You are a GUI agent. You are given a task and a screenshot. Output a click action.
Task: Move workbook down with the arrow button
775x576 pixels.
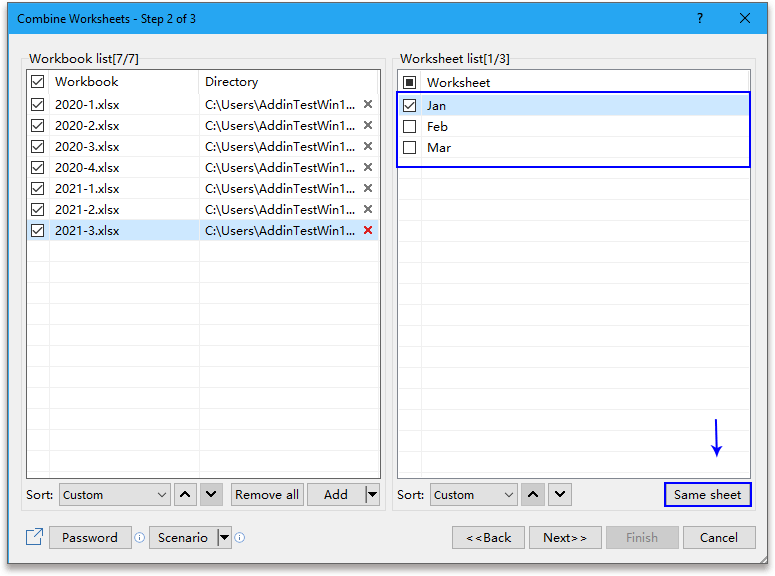(x=211, y=494)
